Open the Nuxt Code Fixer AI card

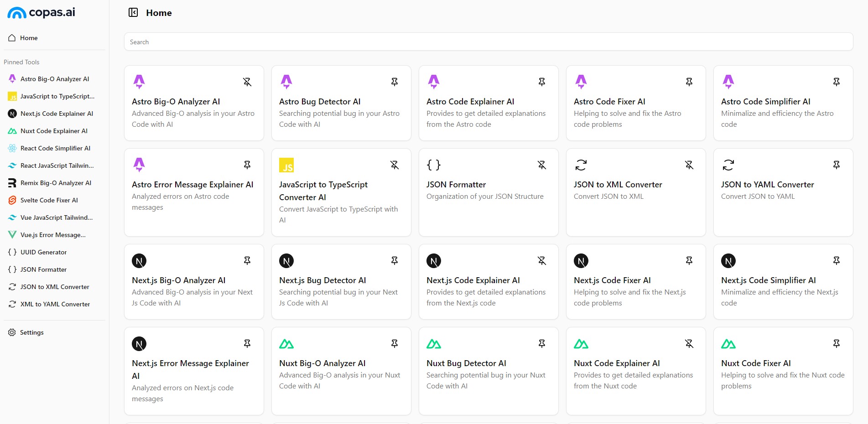[756, 363]
